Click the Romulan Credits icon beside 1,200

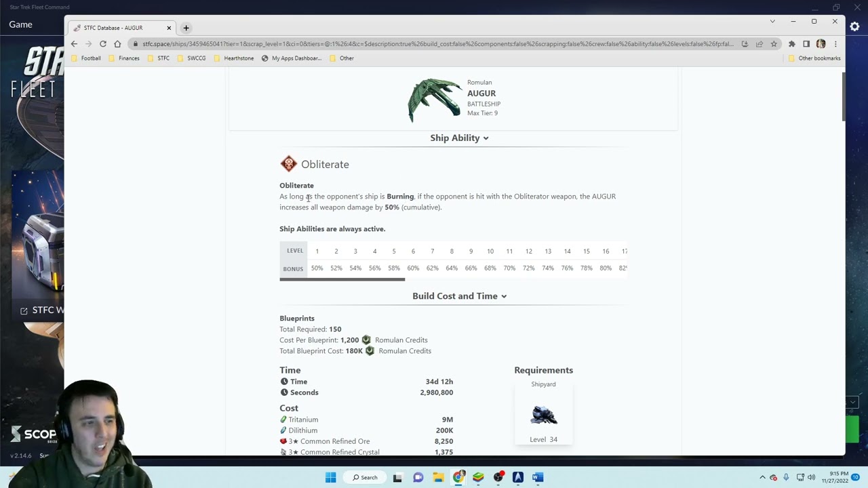(366, 340)
